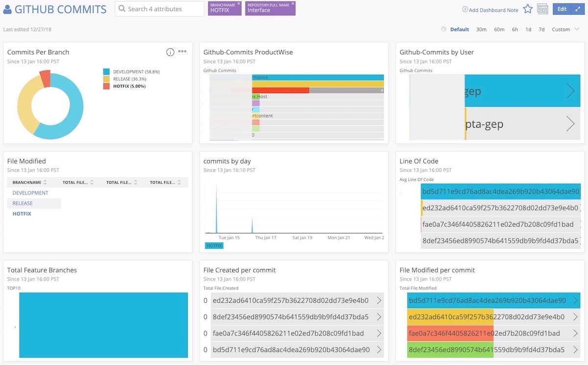Image resolution: width=588 pixels, height=365 pixels.
Task: Favorite the dashboard with the star icon
Action: pos(528,9)
